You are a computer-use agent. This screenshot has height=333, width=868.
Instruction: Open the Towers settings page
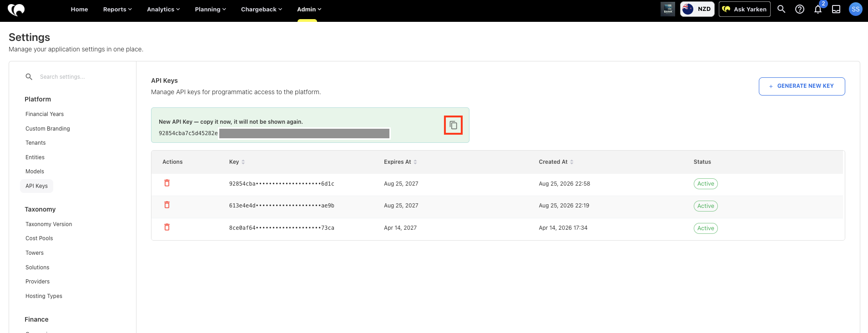click(x=35, y=253)
